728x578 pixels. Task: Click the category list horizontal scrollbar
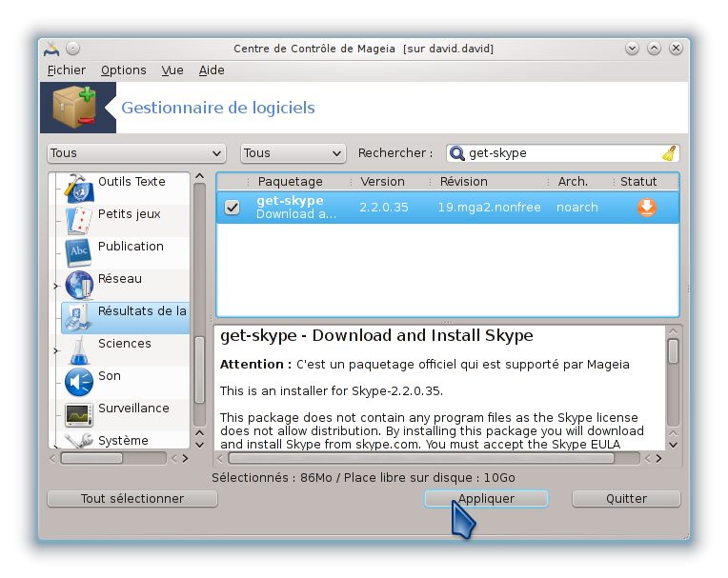pos(91,458)
